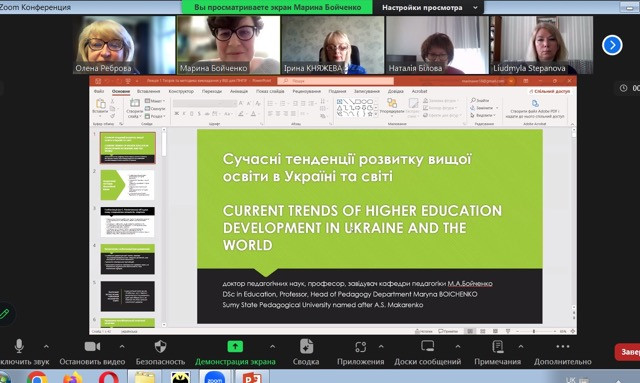This screenshot has height=383, width=640.
Task: Click the green screen share icon
Action: tap(235, 347)
